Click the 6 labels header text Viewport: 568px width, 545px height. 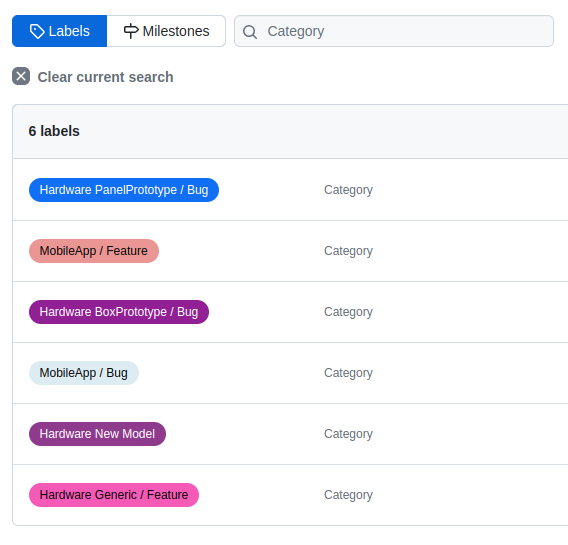[54, 131]
